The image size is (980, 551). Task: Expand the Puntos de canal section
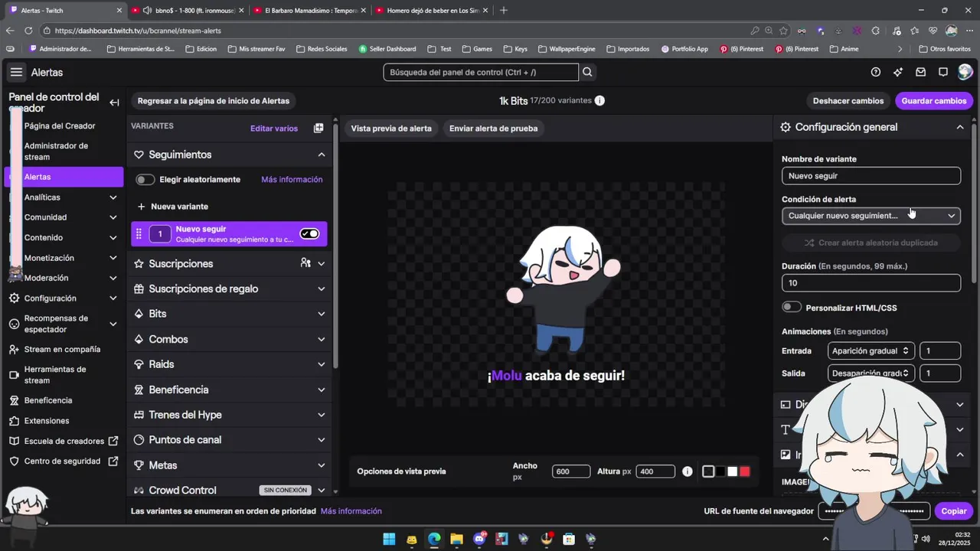click(322, 440)
